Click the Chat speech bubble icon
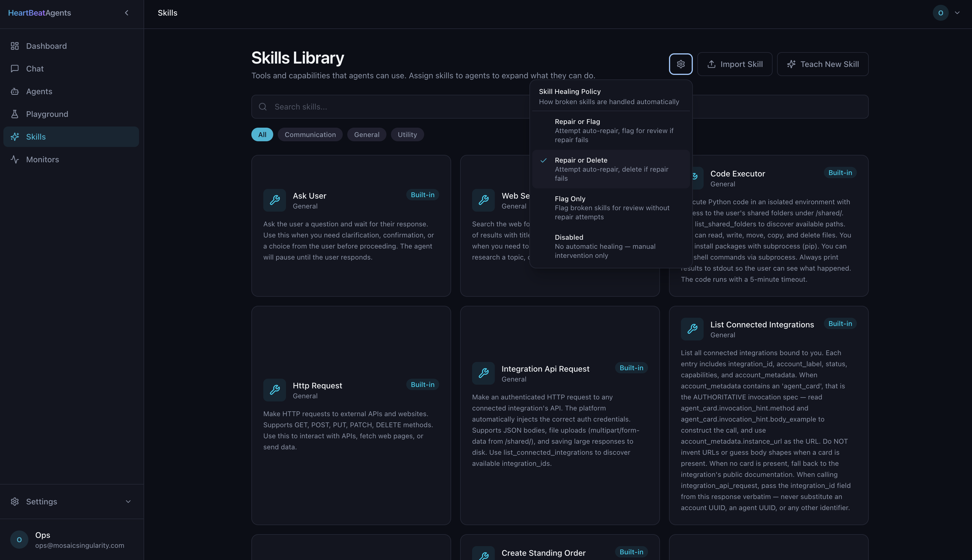The width and height of the screenshot is (972, 560). pos(15,69)
